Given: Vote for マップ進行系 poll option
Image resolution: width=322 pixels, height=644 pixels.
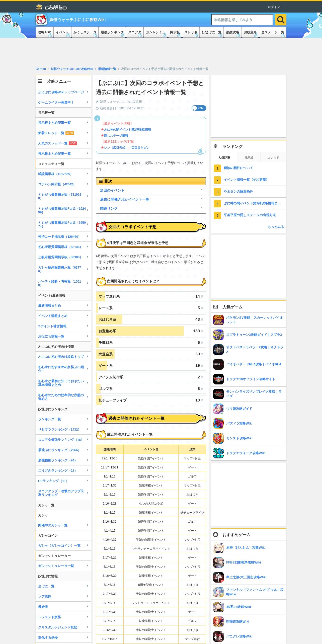Looking at the screenshot, I should pos(151,296).
